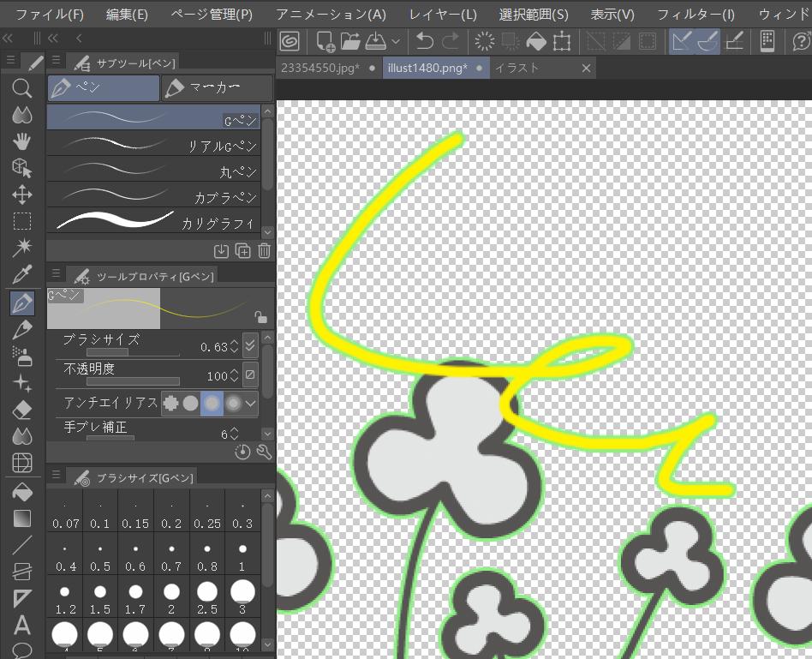This screenshot has height=659, width=812.
Task: Open the フィルター(I) menu
Action: click(x=696, y=14)
